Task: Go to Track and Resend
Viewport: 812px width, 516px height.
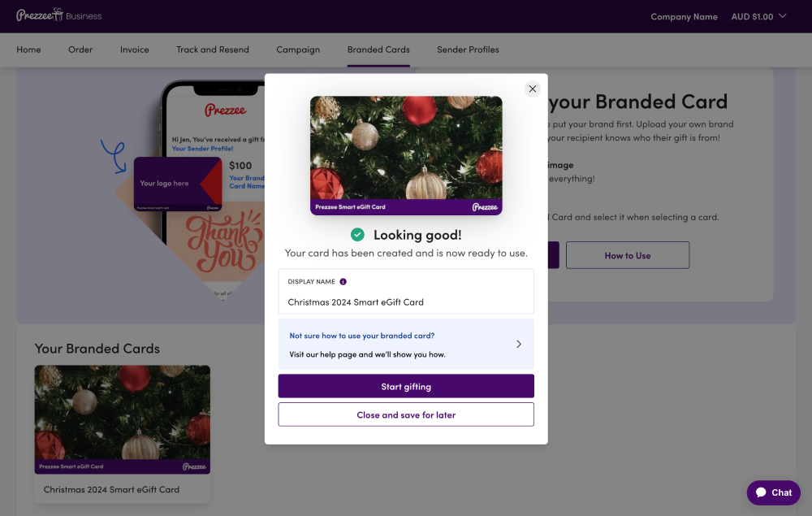Action: point(212,50)
